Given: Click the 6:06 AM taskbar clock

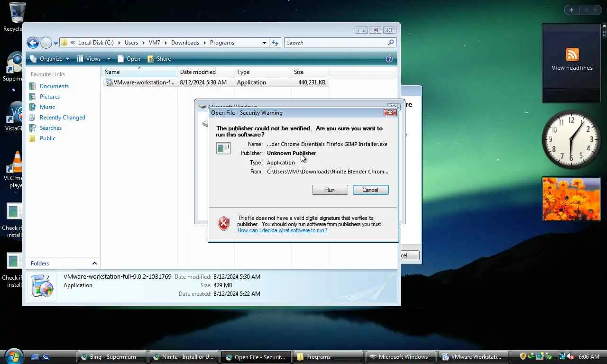Looking at the screenshot, I should [x=589, y=356].
